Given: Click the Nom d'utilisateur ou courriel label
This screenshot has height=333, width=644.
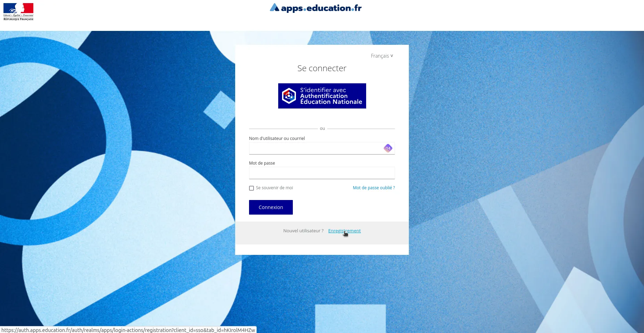Looking at the screenshot, I should pyautogui.click(x=277, y=139).
